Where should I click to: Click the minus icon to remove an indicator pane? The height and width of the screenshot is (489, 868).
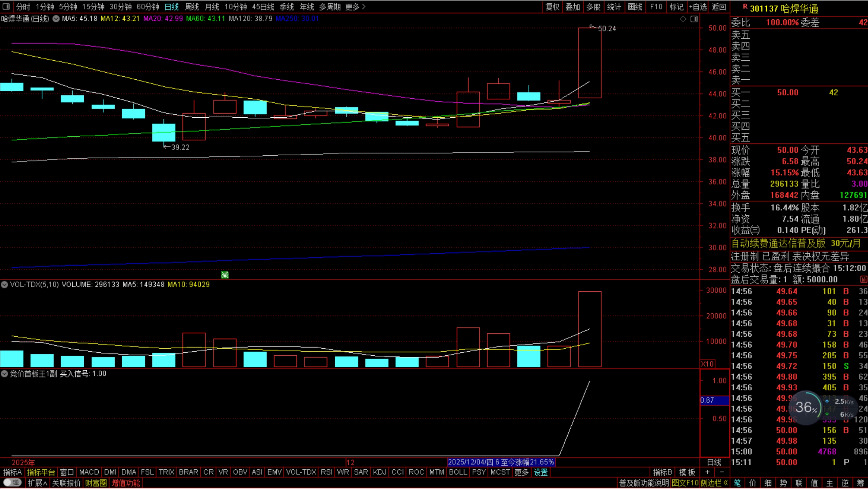722,472
